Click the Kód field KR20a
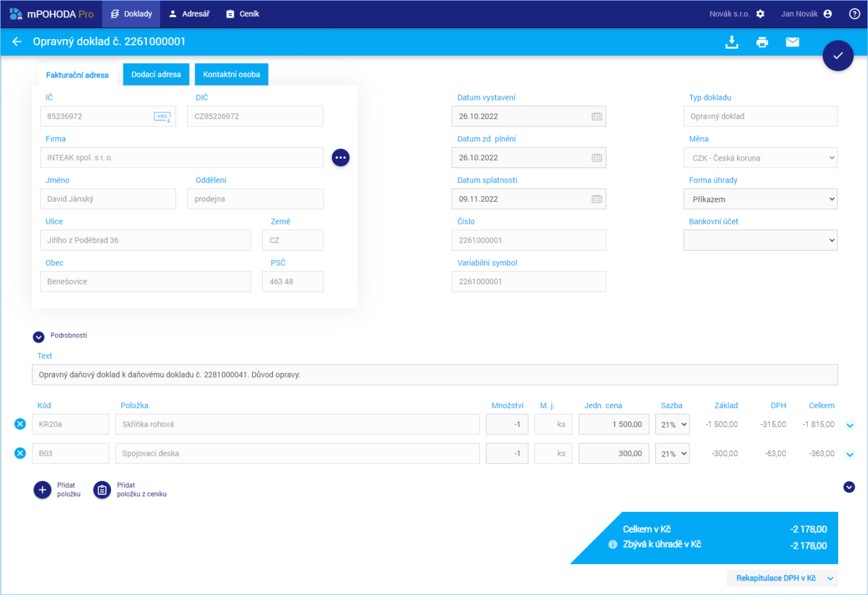Viewport: 868px width, 595px height. pos(70,424)
